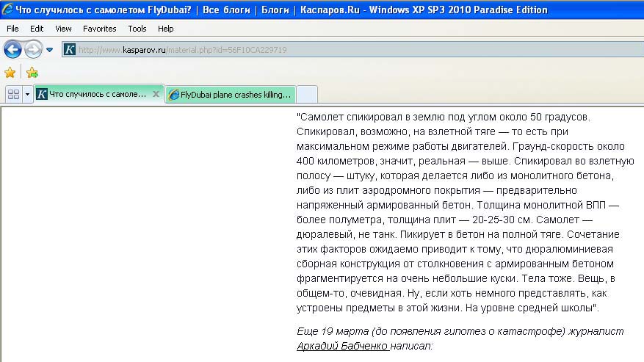Screen dimensions: 644x362
Task: Click the Add to Favorites Bar icon
Action: [x=32, y=73]
